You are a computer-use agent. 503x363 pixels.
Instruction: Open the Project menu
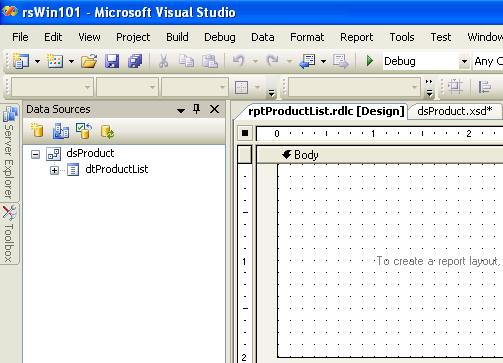[x=133, y=37]
